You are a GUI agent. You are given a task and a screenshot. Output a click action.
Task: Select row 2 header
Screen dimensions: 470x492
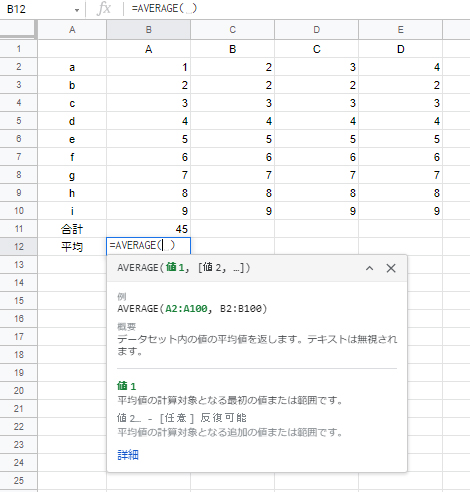click(x=19, y=67)
